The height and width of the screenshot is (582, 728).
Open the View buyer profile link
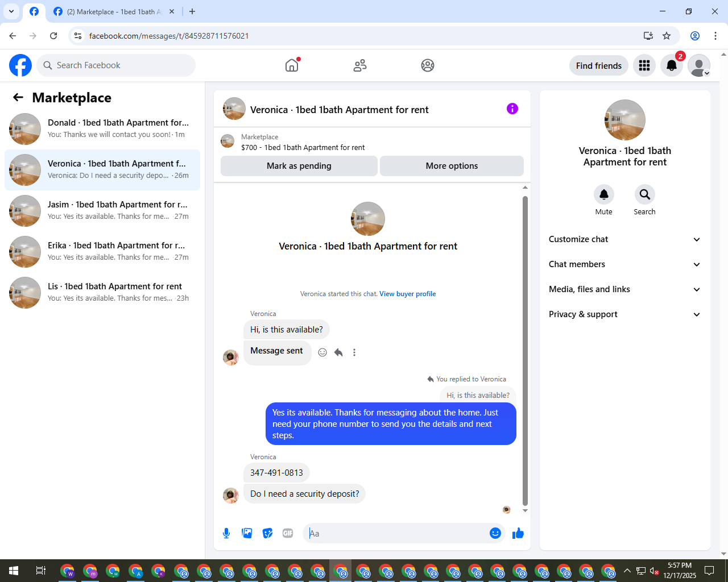408,294
